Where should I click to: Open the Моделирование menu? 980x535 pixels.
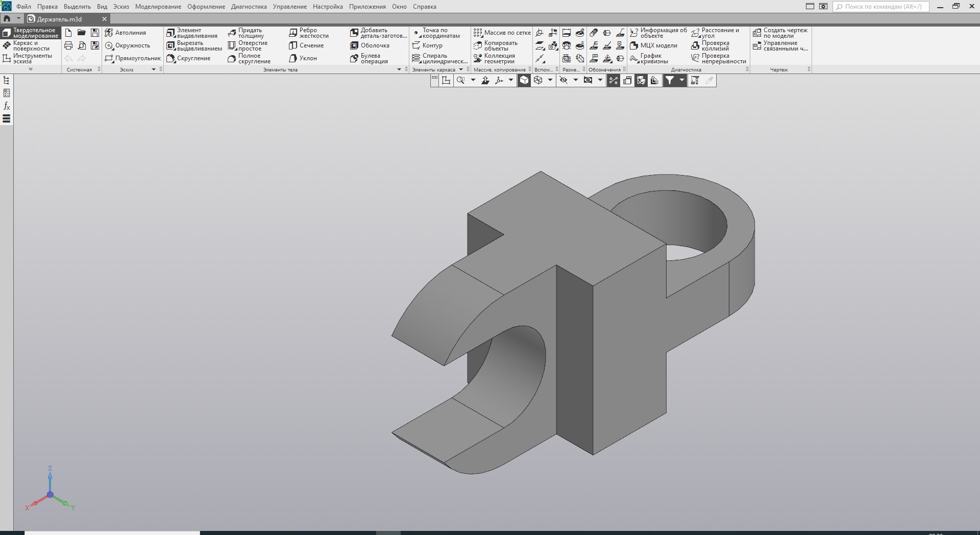(x=158, y=7)
